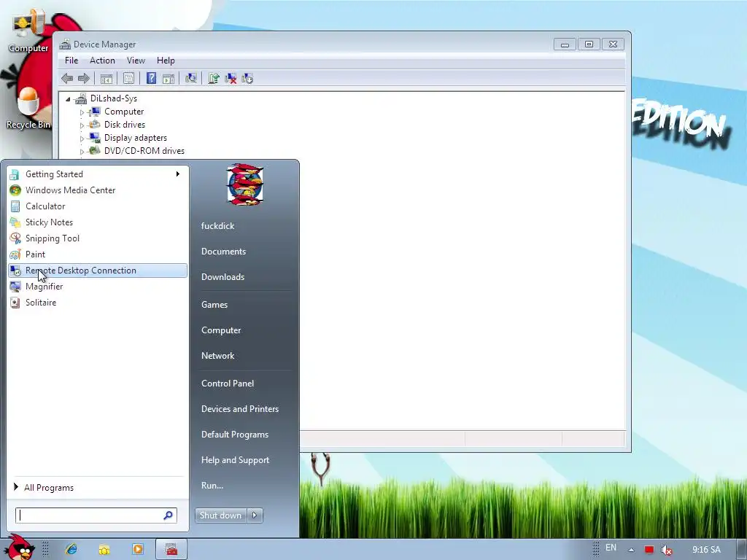Open shut down options arrow button

pos(255,516)
